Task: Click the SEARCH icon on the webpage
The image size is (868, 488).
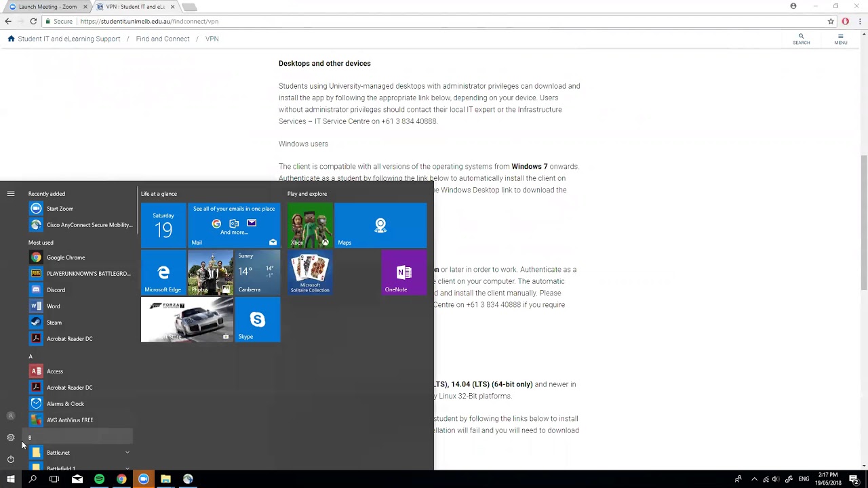Action: pos(801,39)
